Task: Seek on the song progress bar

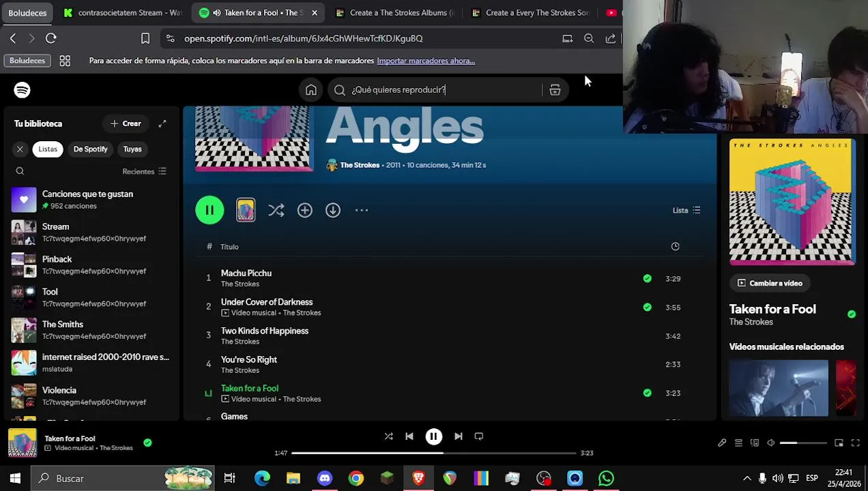Action: [x=434, y=453]
